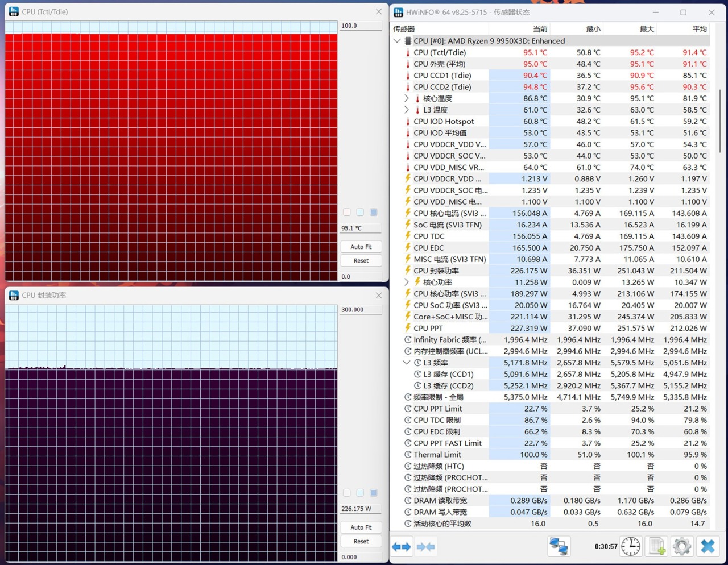Edit the 0.0 minimum field of Tctl/Tdie graph
This screenshot has height=565, width=728.
click(361, 277)
